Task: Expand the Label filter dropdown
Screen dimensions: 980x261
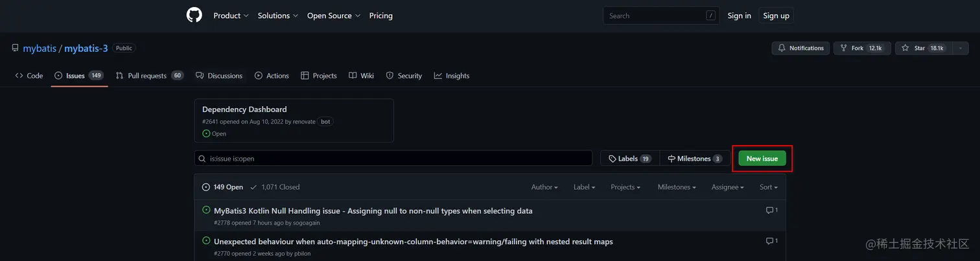Action: click(584, 187)
